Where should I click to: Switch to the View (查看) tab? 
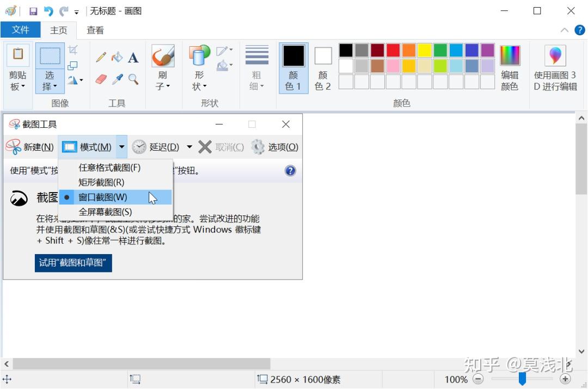coord(95,30)
